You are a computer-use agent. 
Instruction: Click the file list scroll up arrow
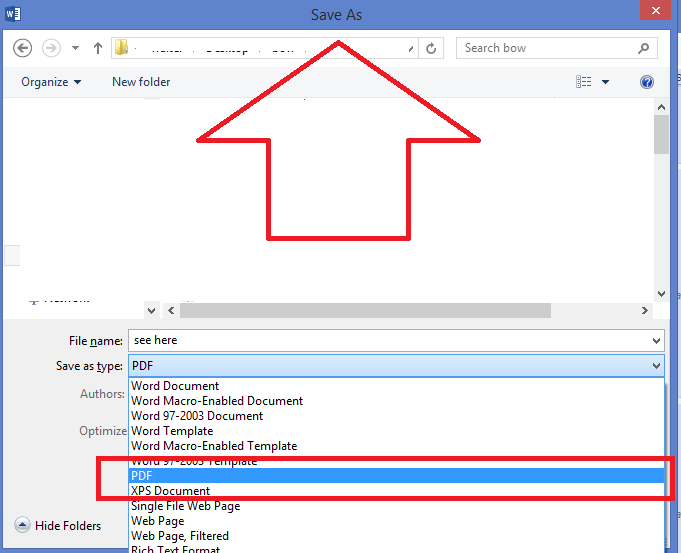[661, 107]
